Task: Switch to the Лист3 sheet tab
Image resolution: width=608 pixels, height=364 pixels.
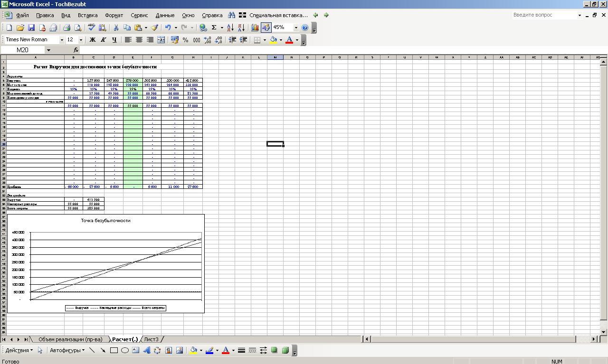Action: [x=151, y=339]
